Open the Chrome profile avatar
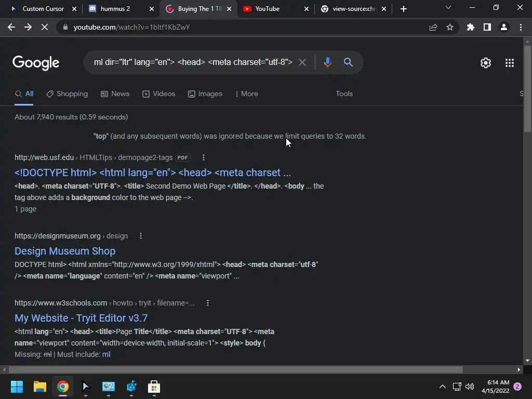 [x=504, y=27]
